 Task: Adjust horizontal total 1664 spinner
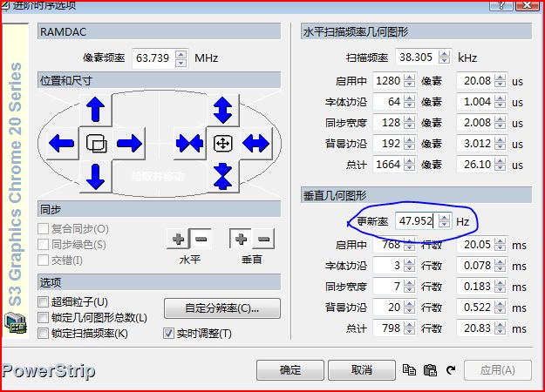(410, 165)
